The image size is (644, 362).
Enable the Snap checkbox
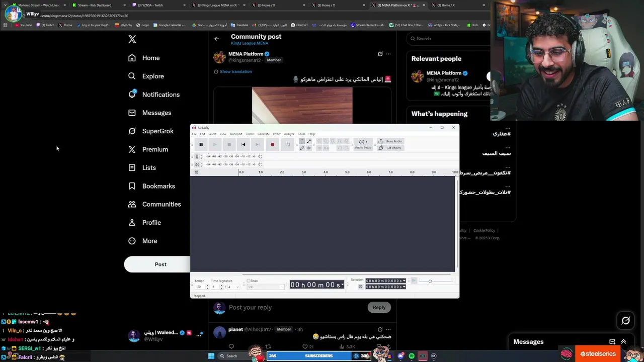pos(249,281)
